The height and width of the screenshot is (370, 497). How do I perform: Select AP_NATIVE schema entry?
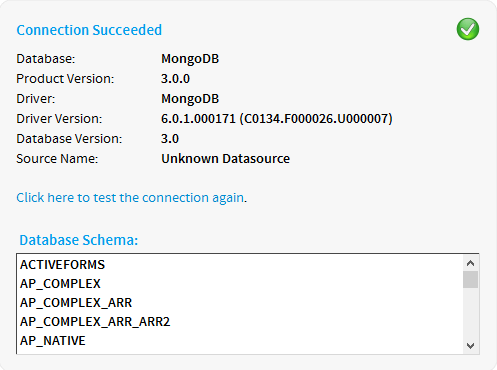point(53,341)
